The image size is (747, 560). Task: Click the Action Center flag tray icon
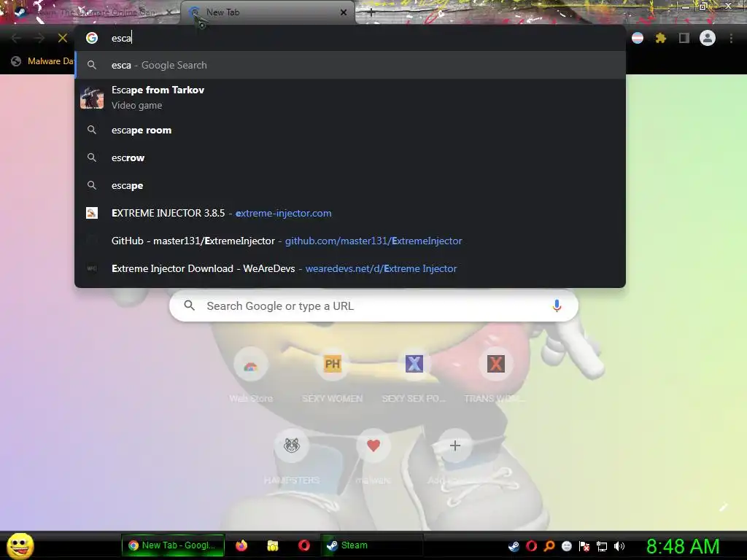584,546
